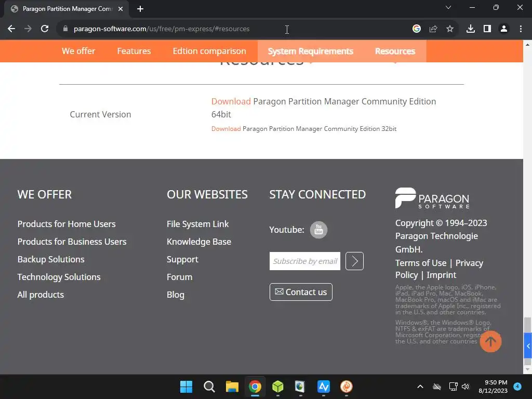Open the Windows Start menu
This screenshot has width=532, height=399.
(x=186, y=387)
